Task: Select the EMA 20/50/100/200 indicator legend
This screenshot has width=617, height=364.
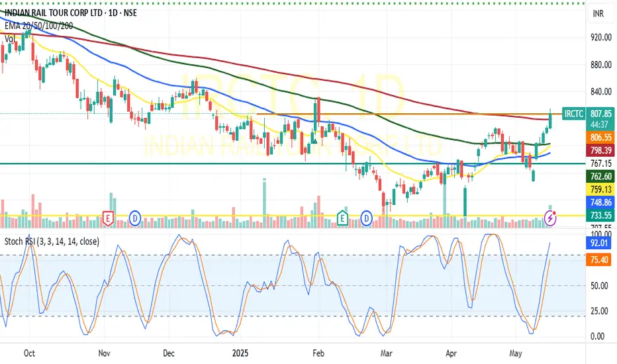Action: [38, 26]
